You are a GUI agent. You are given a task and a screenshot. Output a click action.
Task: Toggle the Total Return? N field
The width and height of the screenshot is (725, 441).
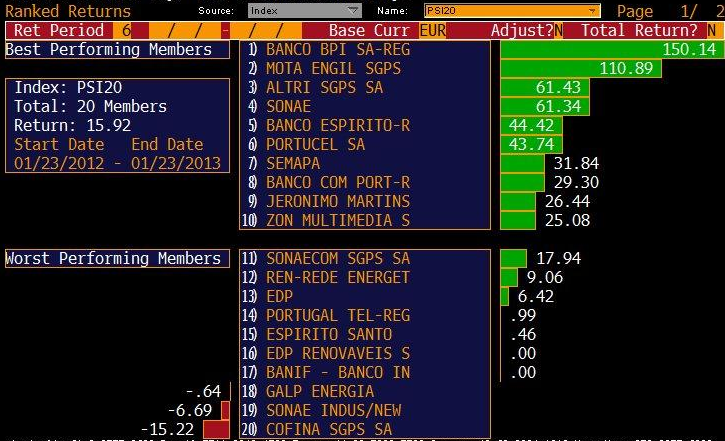pyautogui.click(x=712, y=31)
